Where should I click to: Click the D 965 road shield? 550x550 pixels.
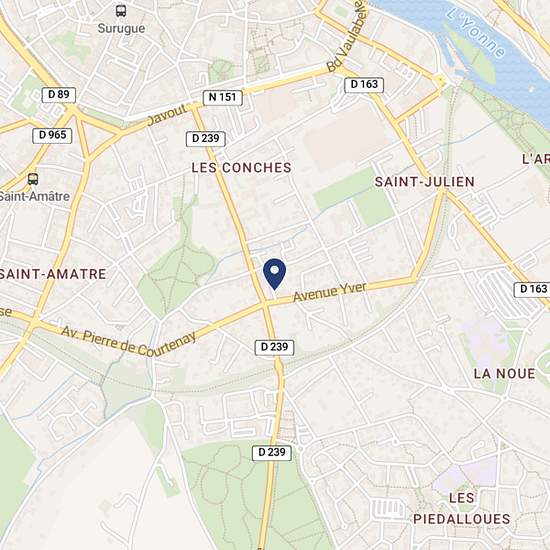52,135
